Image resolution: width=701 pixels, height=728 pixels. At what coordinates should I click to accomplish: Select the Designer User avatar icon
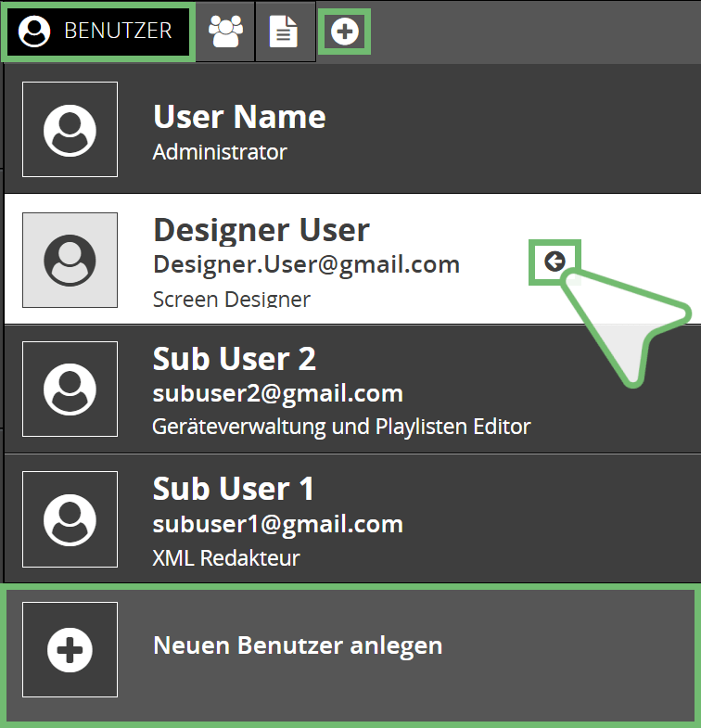click(70, 260)
